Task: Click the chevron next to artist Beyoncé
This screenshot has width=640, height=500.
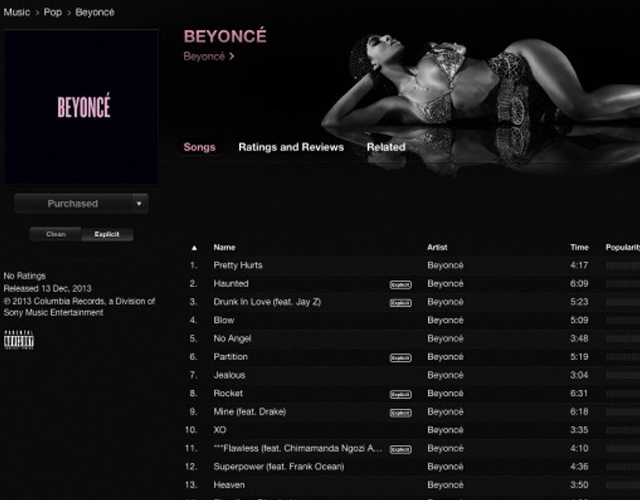Action: point(232,57)
